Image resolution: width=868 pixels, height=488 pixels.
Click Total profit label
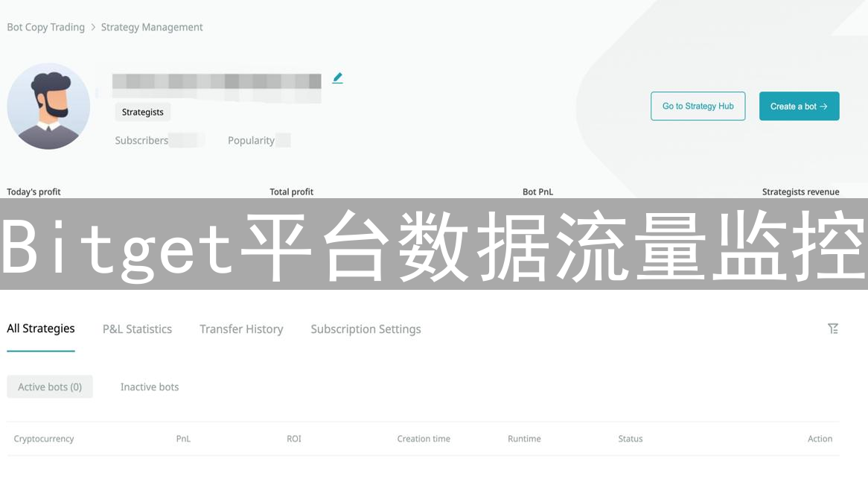click(x=291, y=191)
